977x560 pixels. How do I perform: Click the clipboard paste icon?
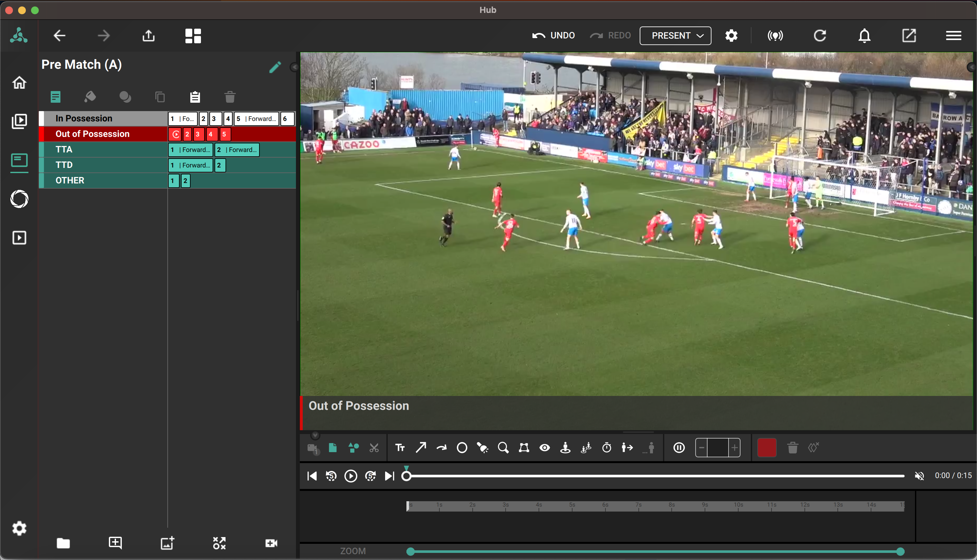195,97
